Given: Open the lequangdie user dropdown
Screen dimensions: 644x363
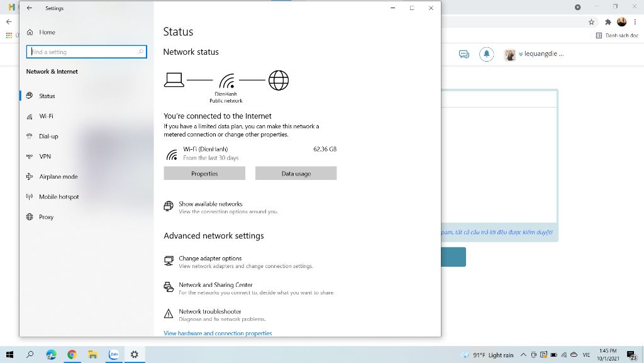Looking at the screenshot, I should click(x=541, y=54).
